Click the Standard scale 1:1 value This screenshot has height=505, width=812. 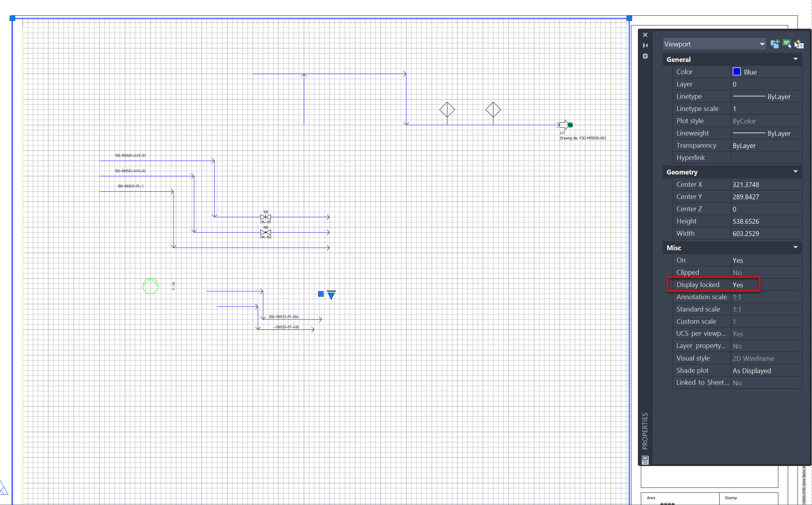(x=738, y=309)
